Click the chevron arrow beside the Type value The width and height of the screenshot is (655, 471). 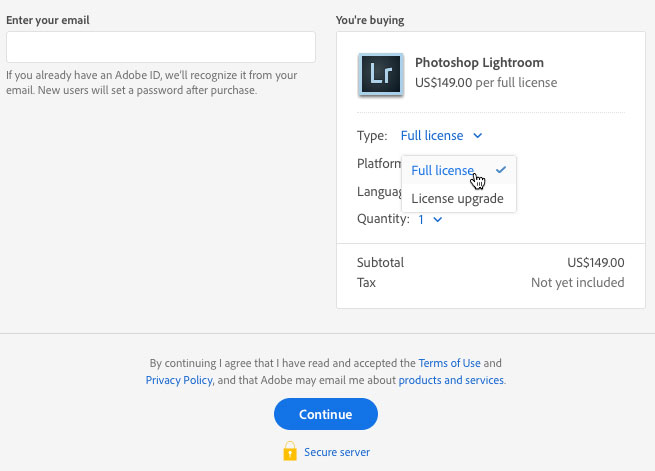pyautogui.click(x=477, y=136)
